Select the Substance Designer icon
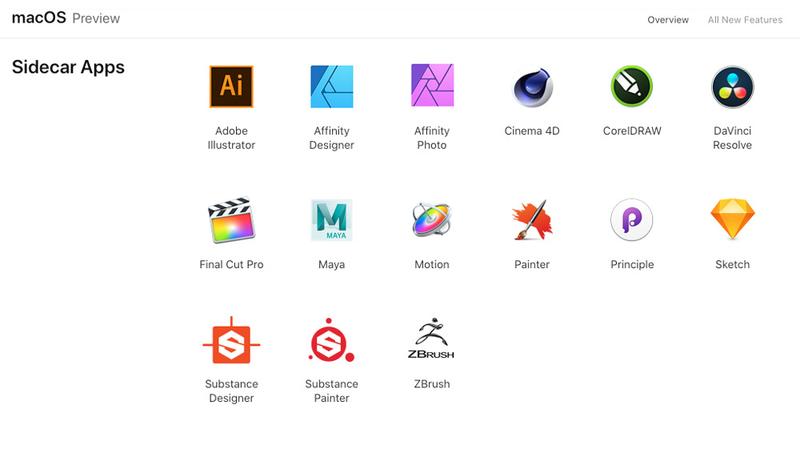 231,340
